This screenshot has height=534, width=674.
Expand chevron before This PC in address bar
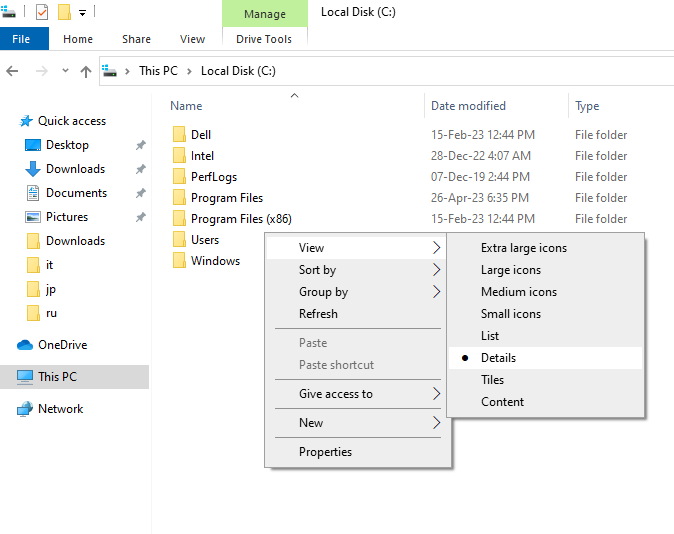127,71
